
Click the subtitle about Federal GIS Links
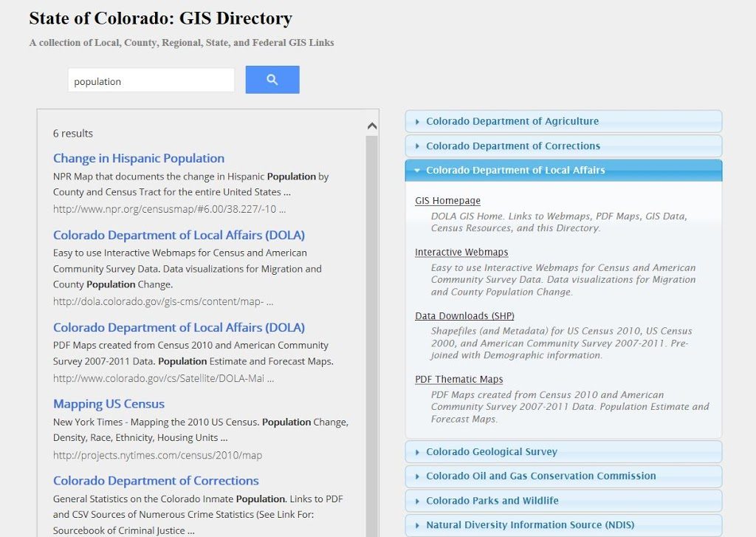pos(182,42)
